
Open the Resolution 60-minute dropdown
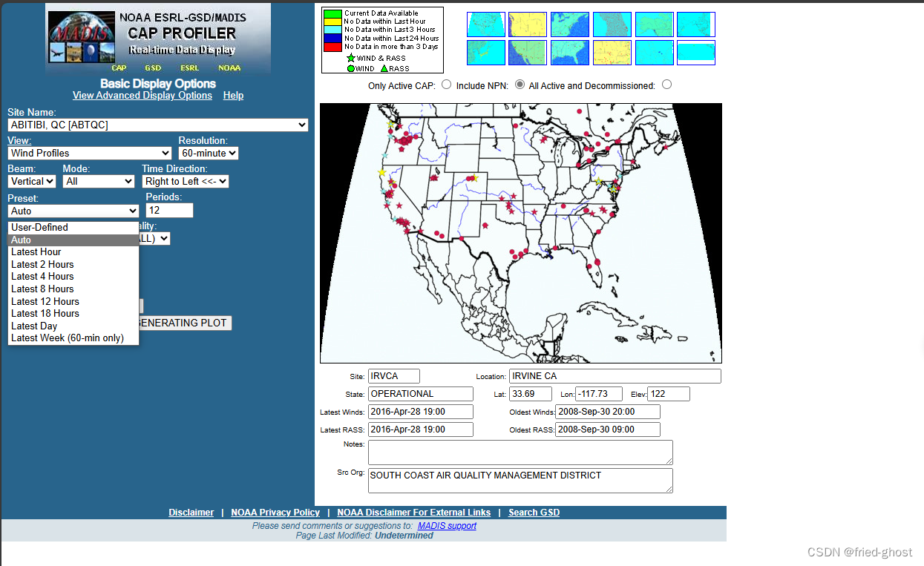tap(209, 154)
